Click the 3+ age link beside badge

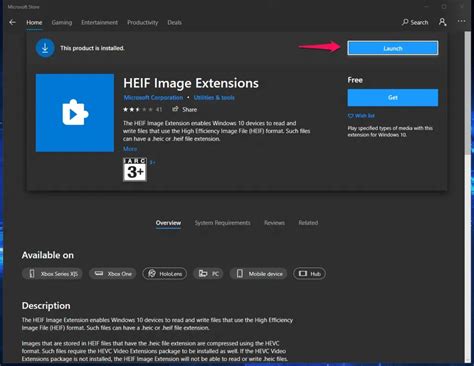(x=152, y=162)
